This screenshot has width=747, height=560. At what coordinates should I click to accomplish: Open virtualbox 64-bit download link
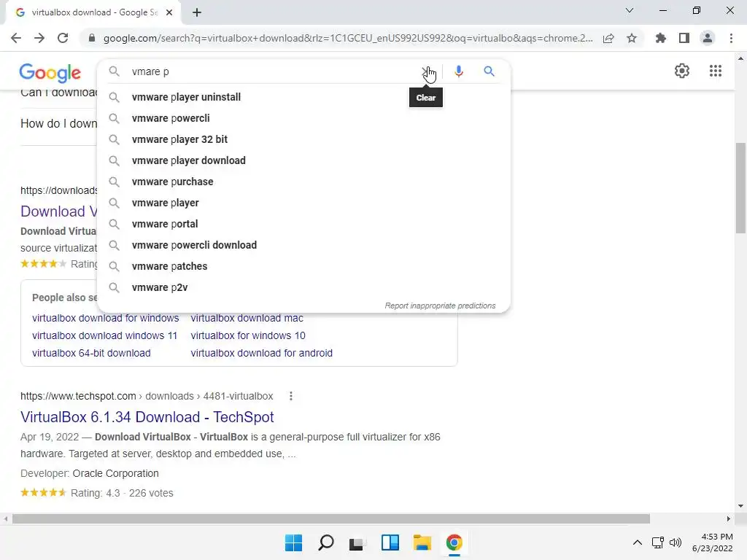[91, 354]
